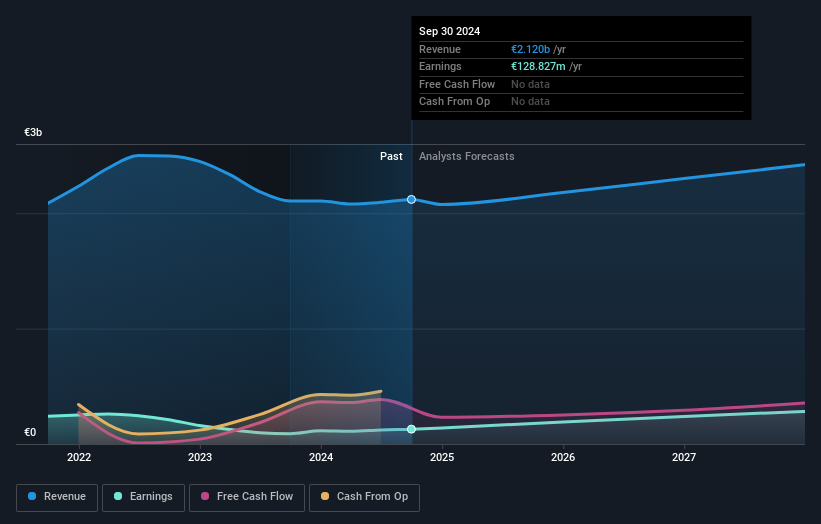Click the €2.120b revenue value

[530, 49]
